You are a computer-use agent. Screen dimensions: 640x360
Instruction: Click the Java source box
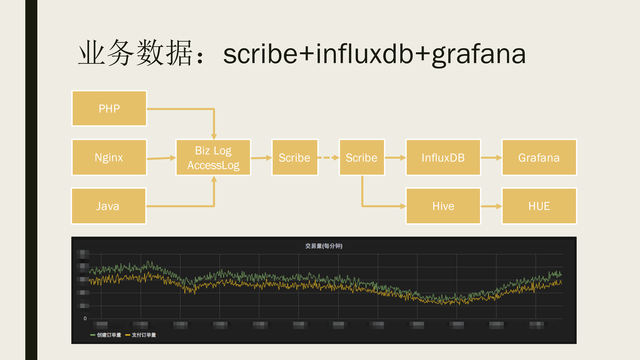tap(109, 206)
